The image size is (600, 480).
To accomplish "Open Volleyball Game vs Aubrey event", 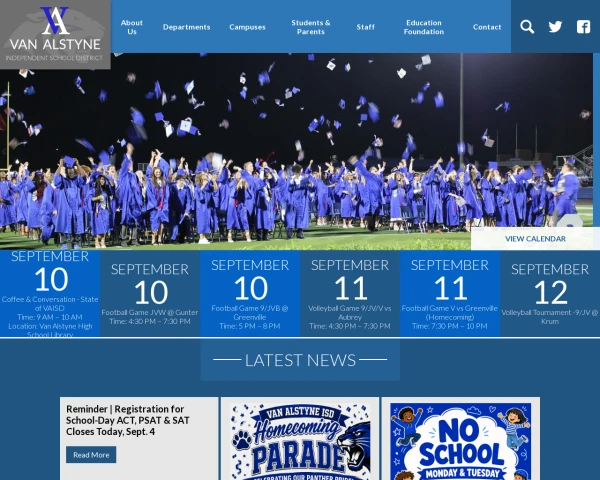I will click(x=350, y=294).
